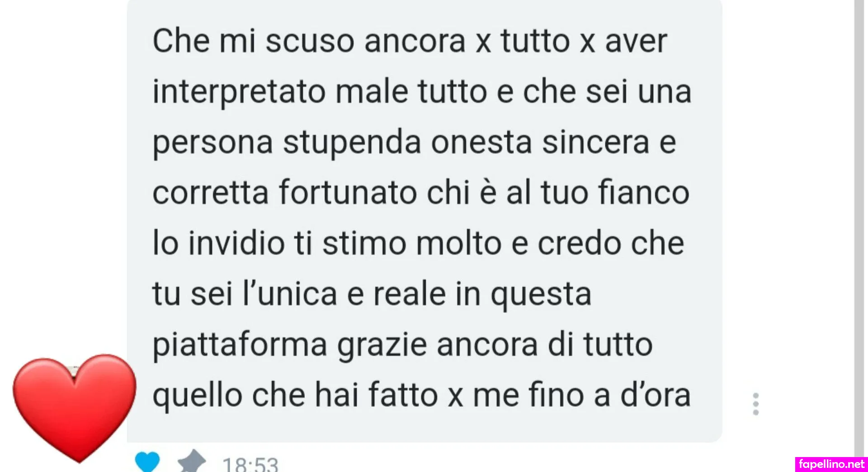Open the three-dot message options menu
Image resolution: width=868 pixels, height=472 pixels.
(755, 404)
